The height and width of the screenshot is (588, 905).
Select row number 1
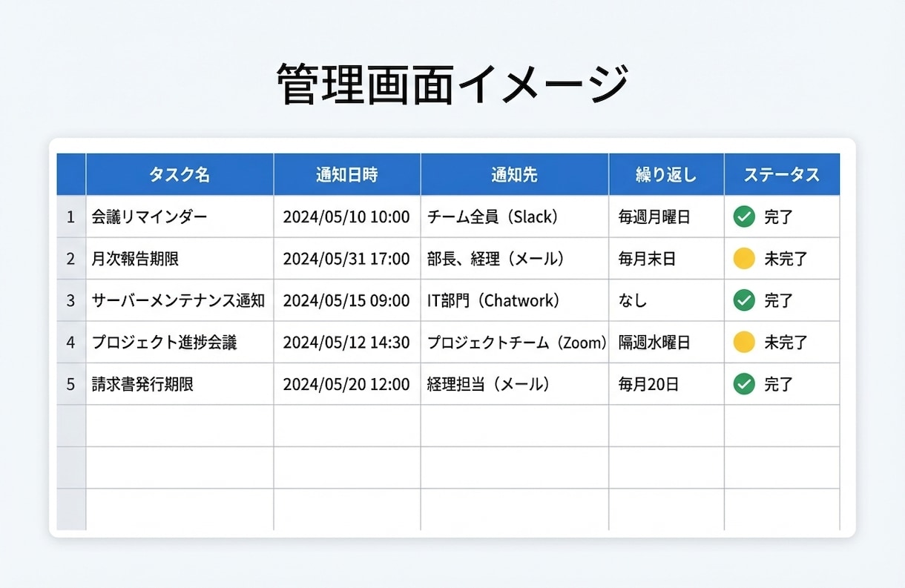[x=71, y=217]
